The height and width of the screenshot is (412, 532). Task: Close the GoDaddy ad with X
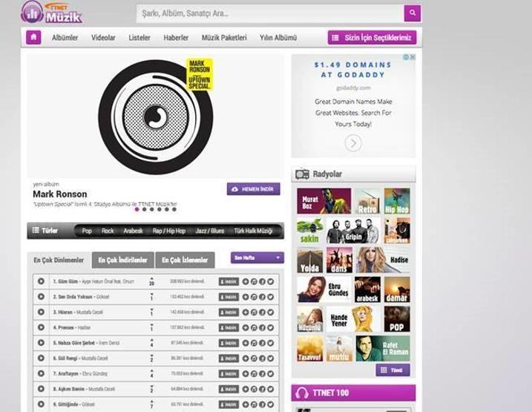point(413,57)
